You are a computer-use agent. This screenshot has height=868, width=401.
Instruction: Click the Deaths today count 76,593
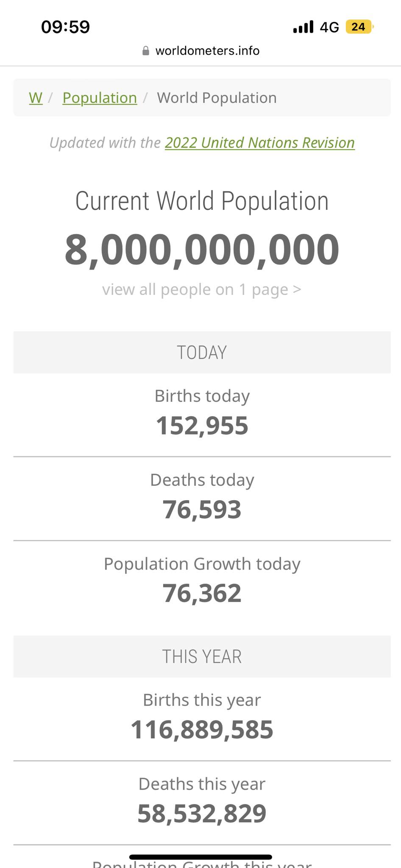point(202,509)
